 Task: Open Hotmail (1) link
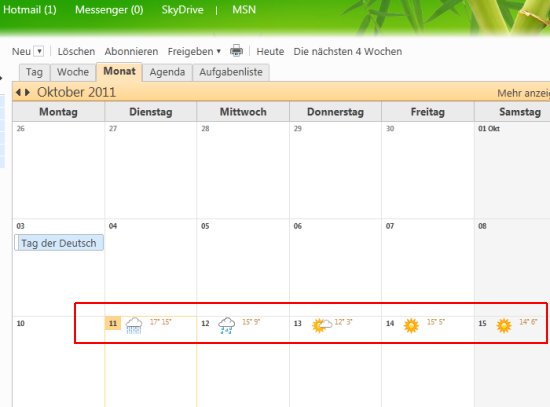pyautogui.click(x=30, y=9)
